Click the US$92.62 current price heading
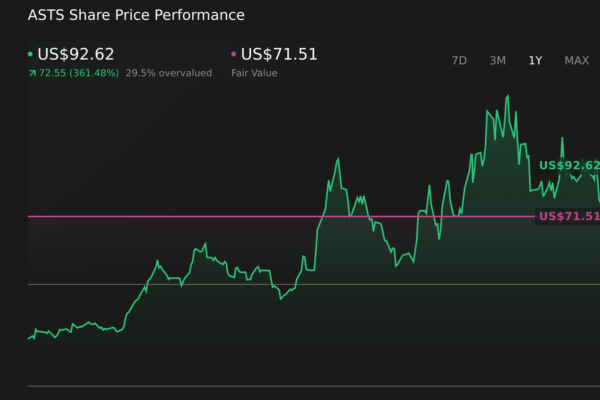Screen dimensions: 600x400 (x=78, y=55)
